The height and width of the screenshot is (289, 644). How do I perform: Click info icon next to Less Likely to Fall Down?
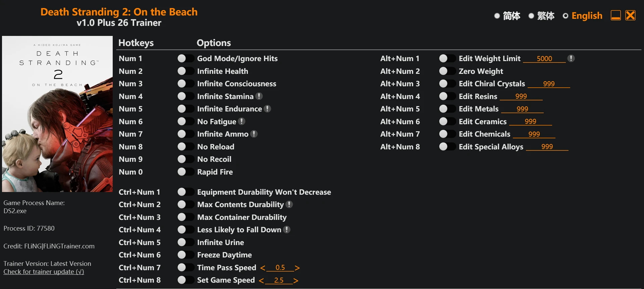click(x=286, y=230)
